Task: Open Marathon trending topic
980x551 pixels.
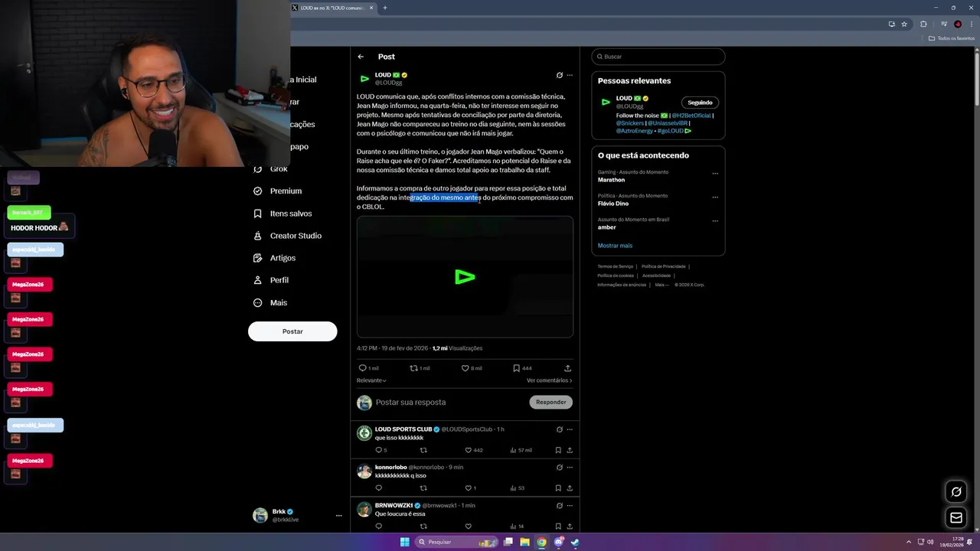Action: (611, 180)
